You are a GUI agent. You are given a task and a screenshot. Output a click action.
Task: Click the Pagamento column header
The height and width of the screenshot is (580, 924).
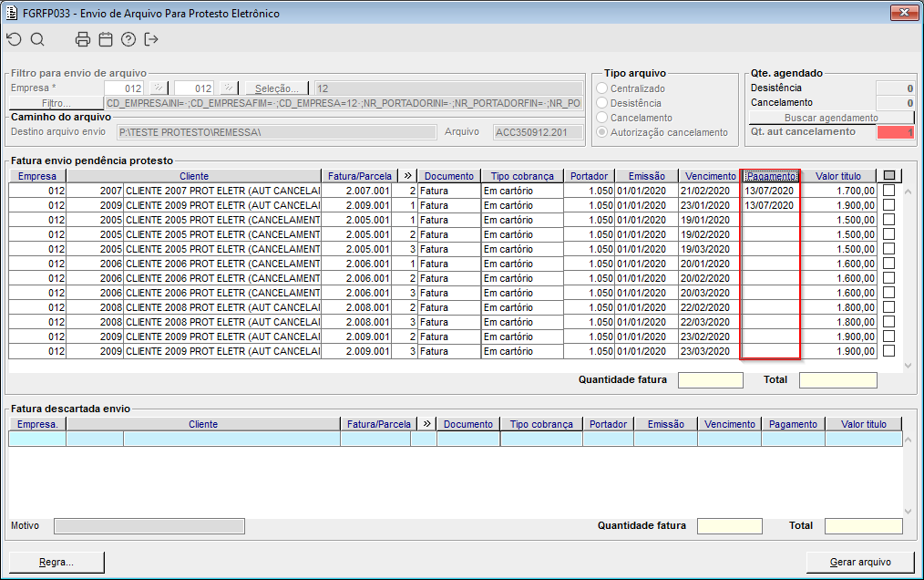770,176
